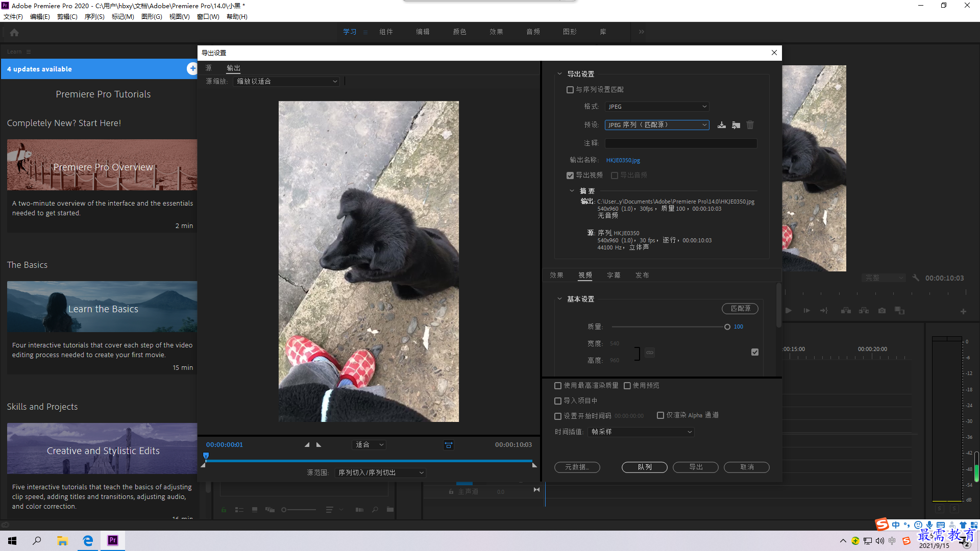Click the play button in program monitor
The width and height of the screenshot is (980, 551).
pyautogui.click(x=789, y=311)
